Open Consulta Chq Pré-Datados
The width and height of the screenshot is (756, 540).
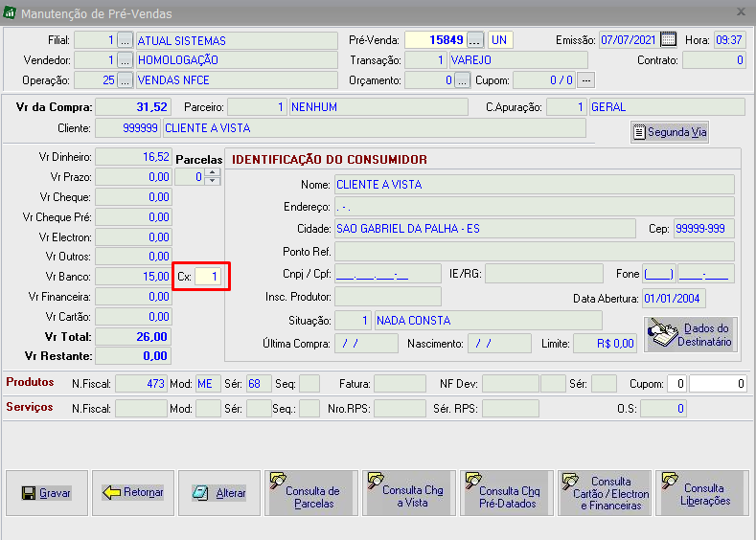coord(507,493)
